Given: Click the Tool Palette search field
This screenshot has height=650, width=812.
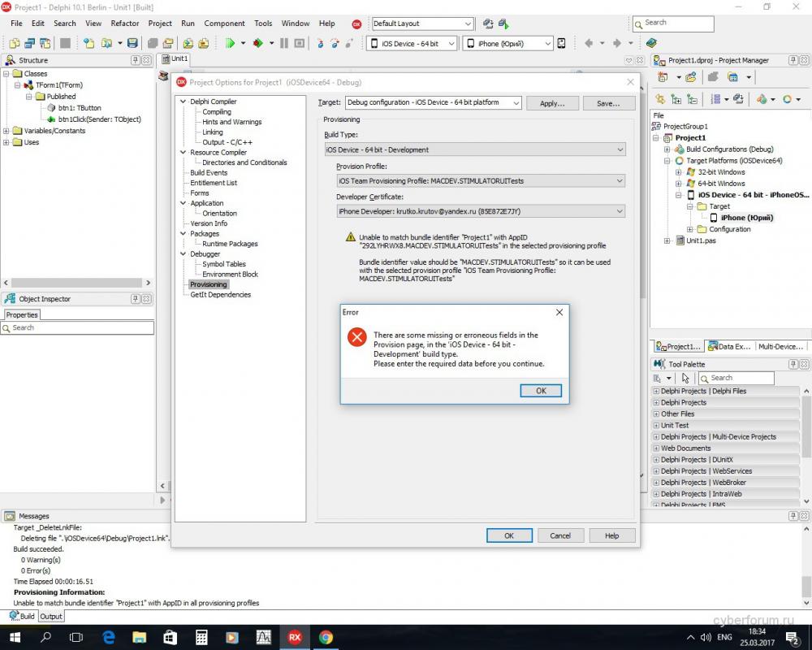Looking at the screenshot, I should click(x=736, y=378).
